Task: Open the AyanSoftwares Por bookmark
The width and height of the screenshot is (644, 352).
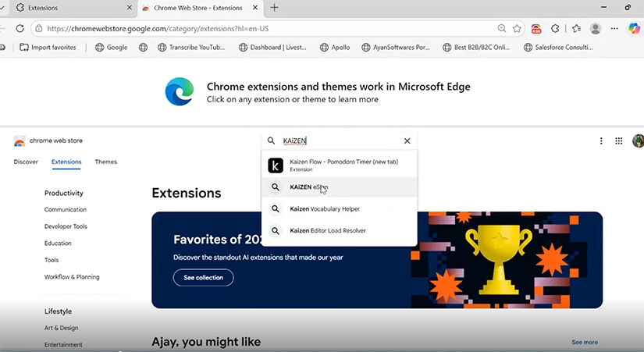Action: point(396,48)
